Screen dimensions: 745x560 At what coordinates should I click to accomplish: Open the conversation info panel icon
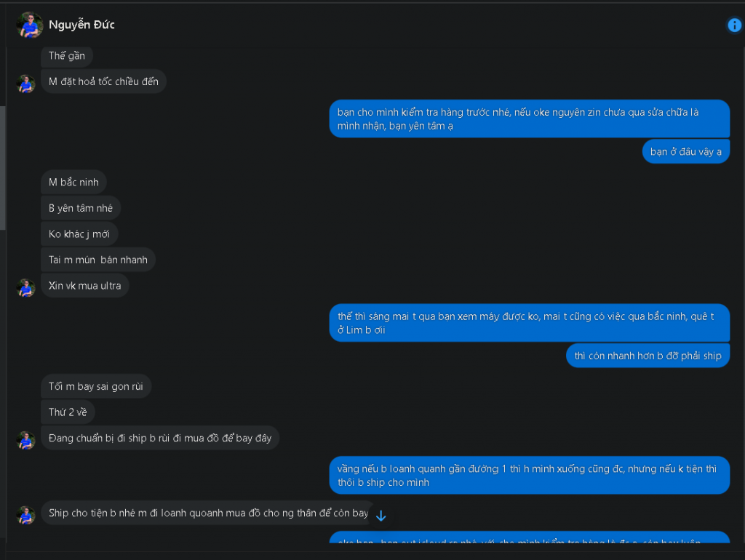click(x=734, y=25)
